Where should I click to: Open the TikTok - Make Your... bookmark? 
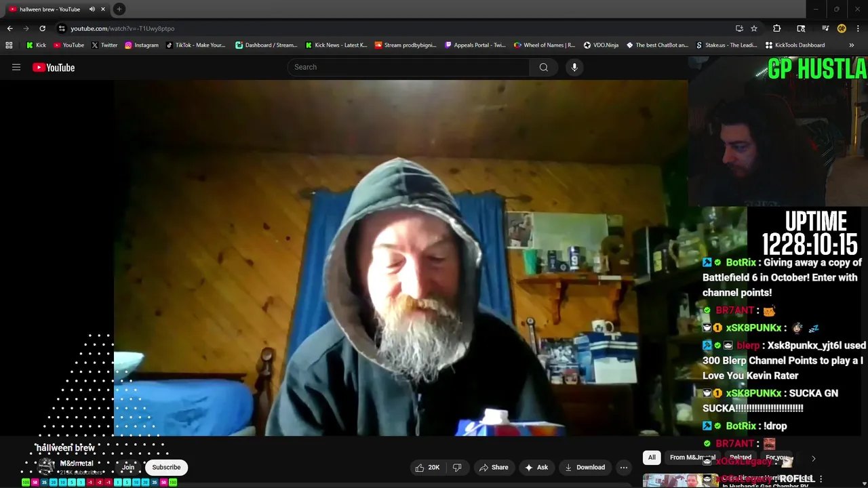point(195,45)
